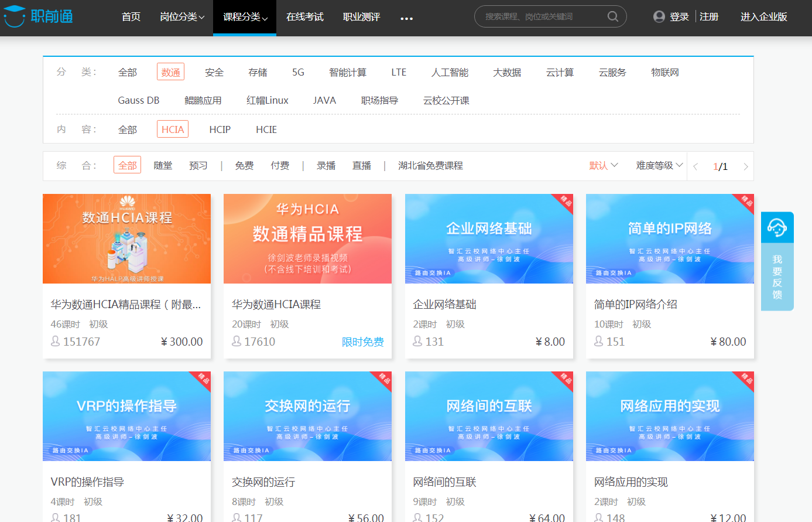Click the more menu ellipsis icon
This screenshot has height=522, width=812.
(406, 18)
